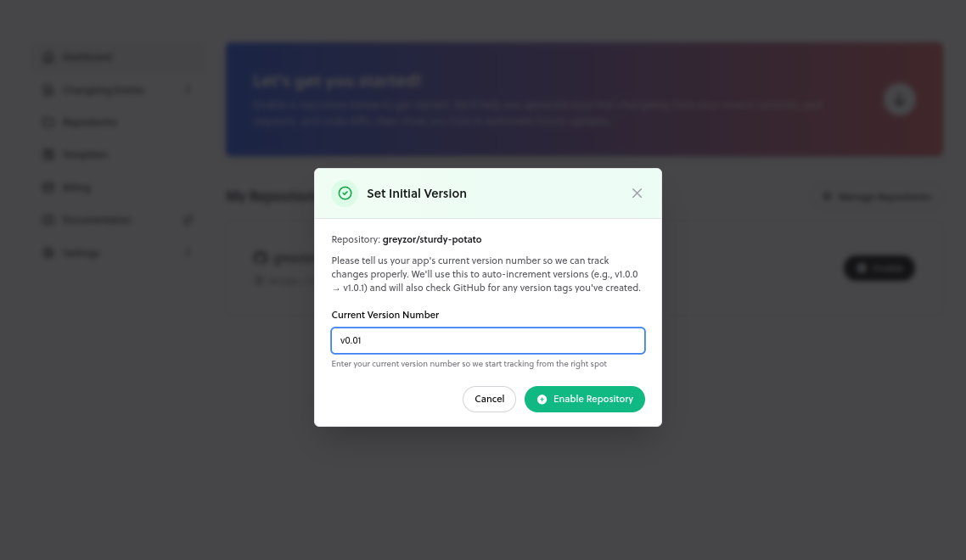Open Manage Repositories
This screenshot has width=966, height=560.
pos(876,197)
